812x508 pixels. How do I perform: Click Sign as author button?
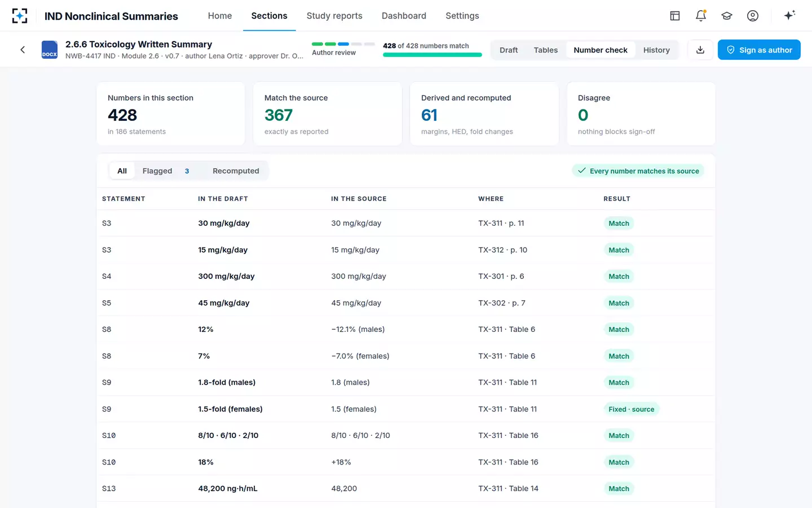click(x=759, y=50)
